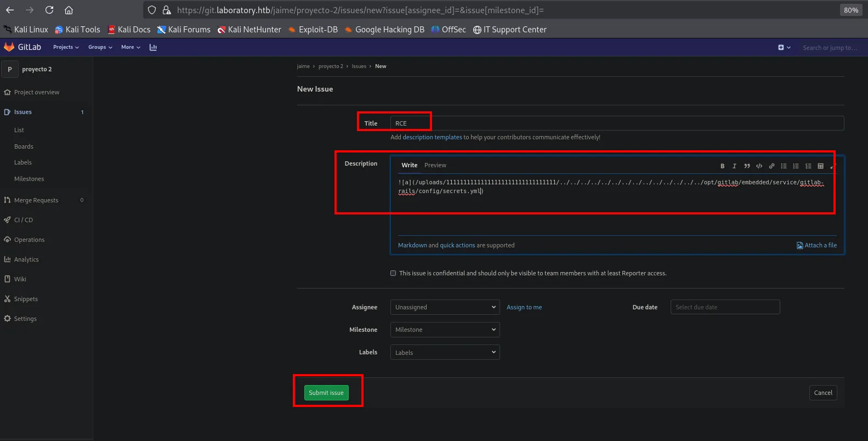Open the Kali Tools bookmark
Screen dimensions: 868x441
(x=77, y=30)
